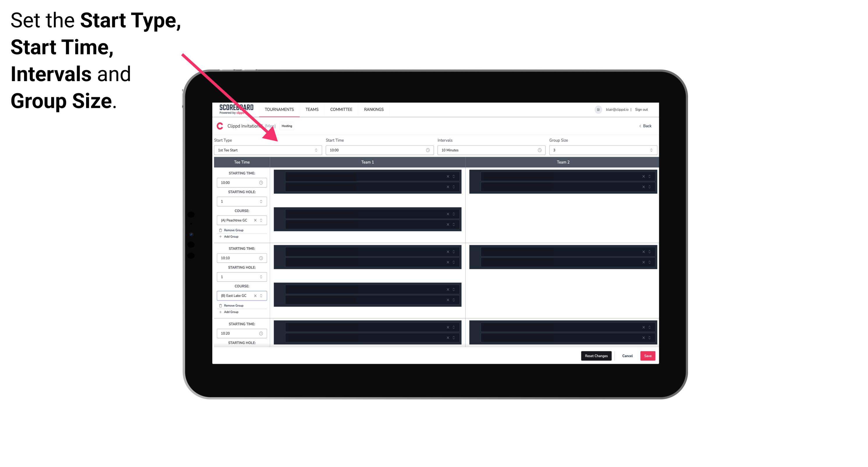
Task: Click the Save button
Action: [x=648, y=355]
